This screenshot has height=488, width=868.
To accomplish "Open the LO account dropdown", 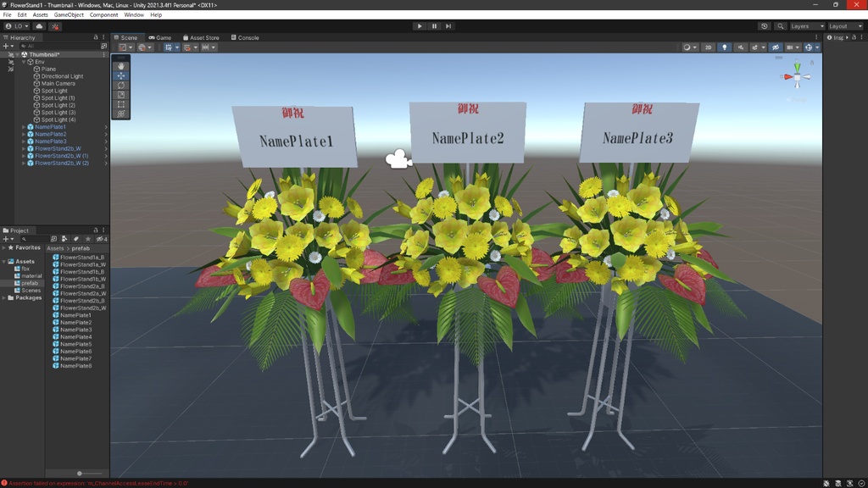I will [x=17, y=26].
